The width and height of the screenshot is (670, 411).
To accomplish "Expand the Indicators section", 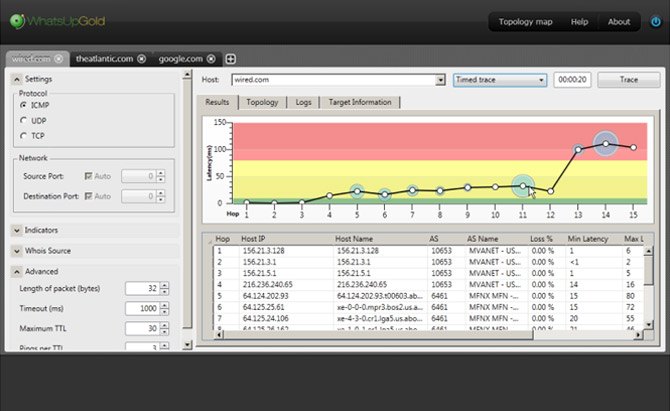I will click(17, 230).
